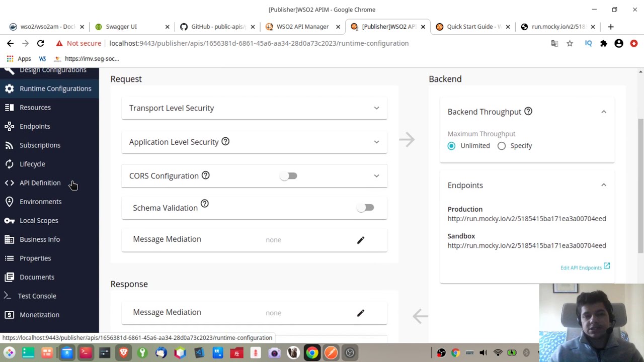Open Runtime Configurations in the sidebar

coord(49,88)
